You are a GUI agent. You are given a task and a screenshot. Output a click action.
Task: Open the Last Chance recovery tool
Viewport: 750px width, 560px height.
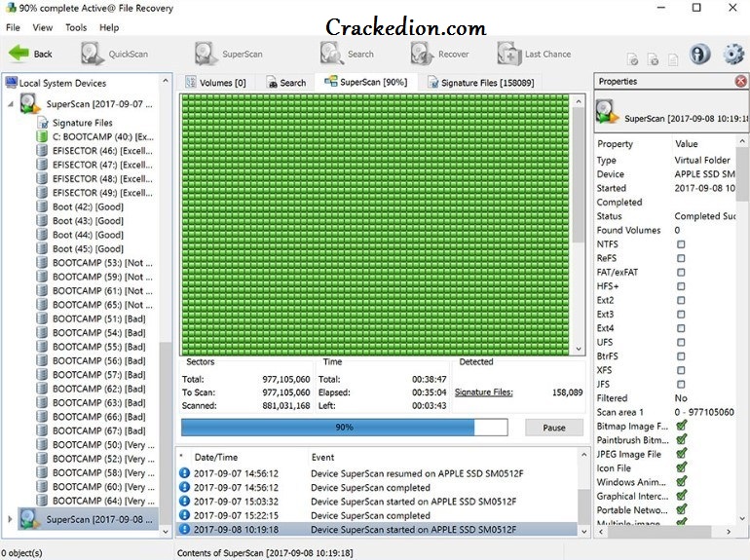[x=534, y=54]
